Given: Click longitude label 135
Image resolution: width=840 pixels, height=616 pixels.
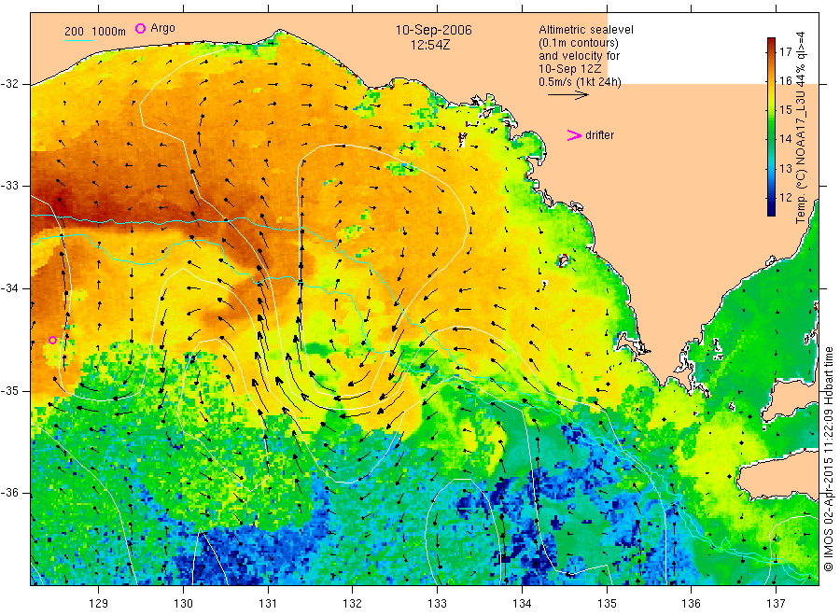Looking at the screenshot, I should [x=607, y=603].
